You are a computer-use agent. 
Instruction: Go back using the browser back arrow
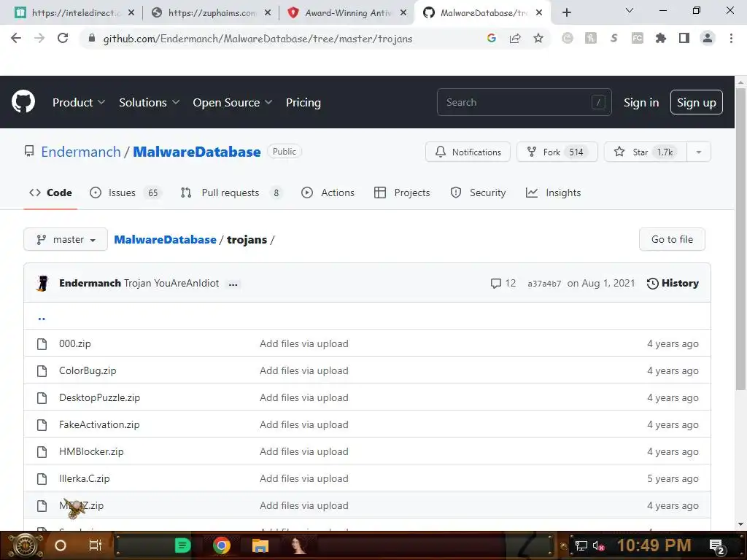pyautogui.click(x=16, y=38)
